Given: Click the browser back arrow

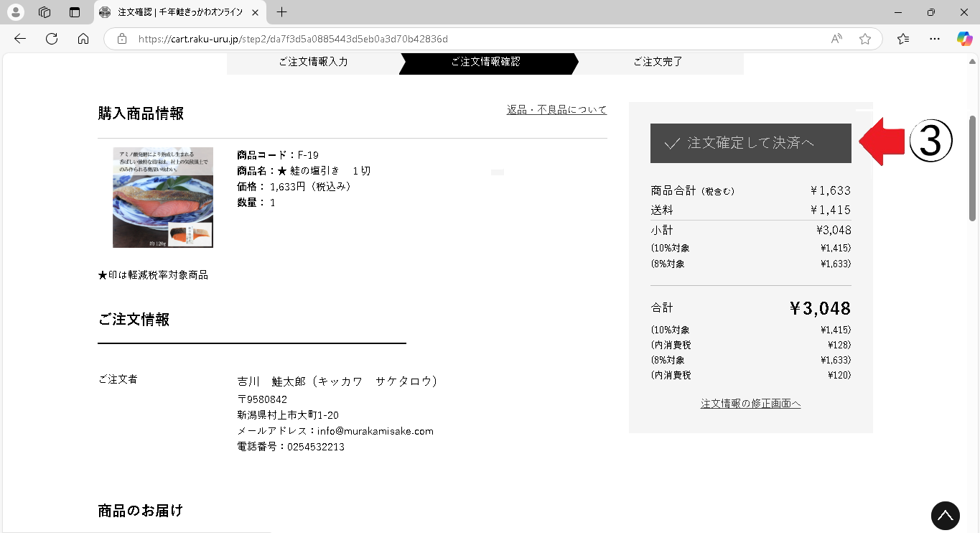Looking at the screenshot, I should click(20, 39).
